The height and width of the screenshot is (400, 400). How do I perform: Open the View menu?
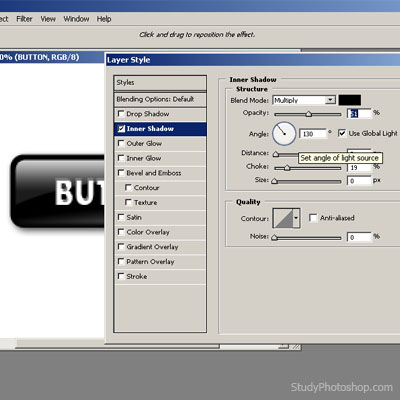point(48,19)
